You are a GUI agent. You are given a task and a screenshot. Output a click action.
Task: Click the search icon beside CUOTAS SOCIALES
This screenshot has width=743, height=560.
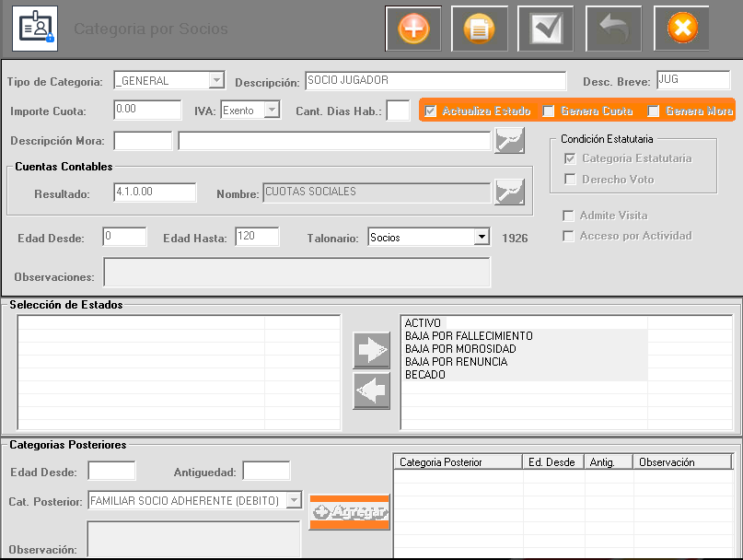point(509,192)
